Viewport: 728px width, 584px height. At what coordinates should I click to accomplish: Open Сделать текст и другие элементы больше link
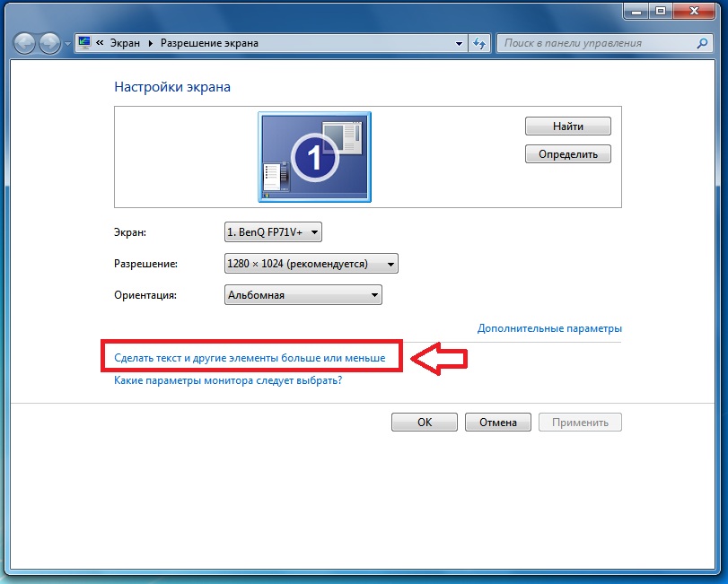(x=250, y=358)
